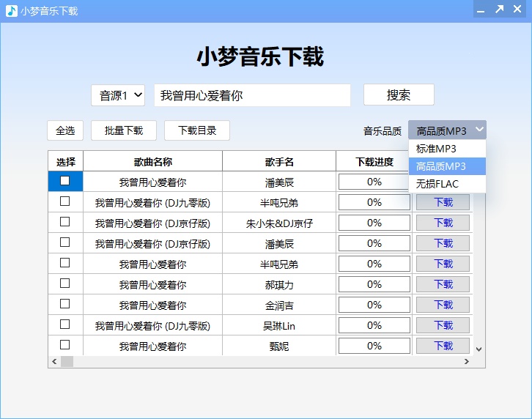Click the 批量下载 button
The image size is (532, 419).
(x=124, y=130)
